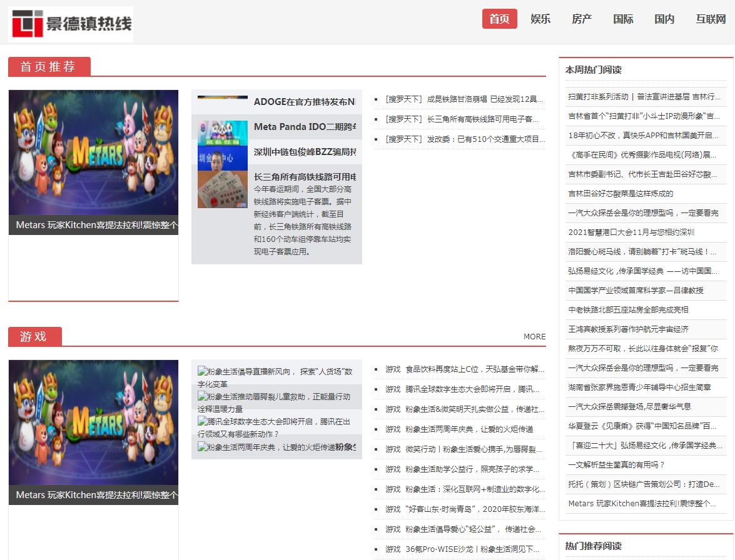Open 华夏登云《见康素》获得 hot read

(642, 426)
